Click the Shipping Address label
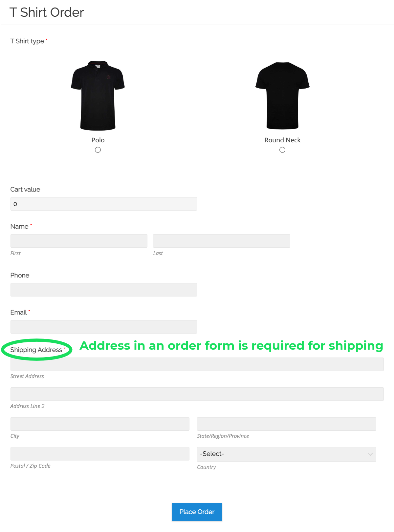The width and height of the screenshot is (394, 532). point(36,350)
